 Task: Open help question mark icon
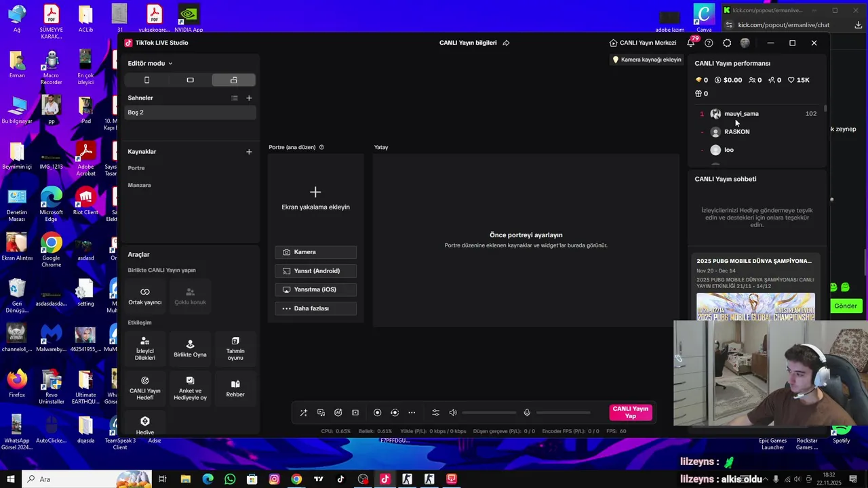709,43
